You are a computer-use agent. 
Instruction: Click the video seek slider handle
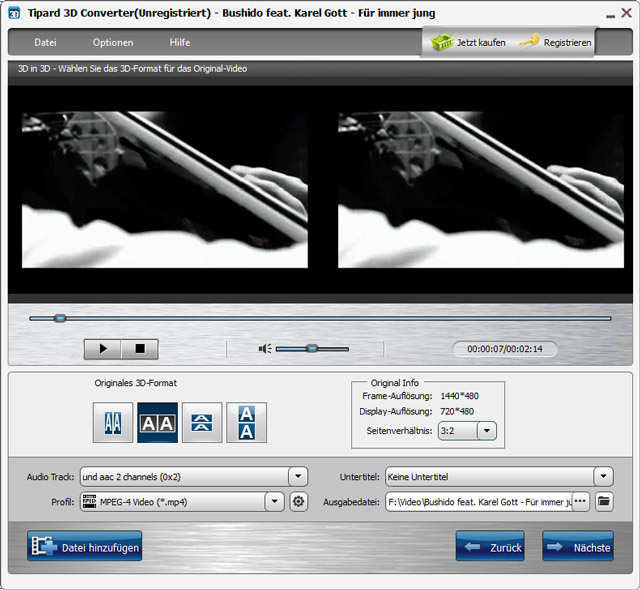tap(60, 318)
